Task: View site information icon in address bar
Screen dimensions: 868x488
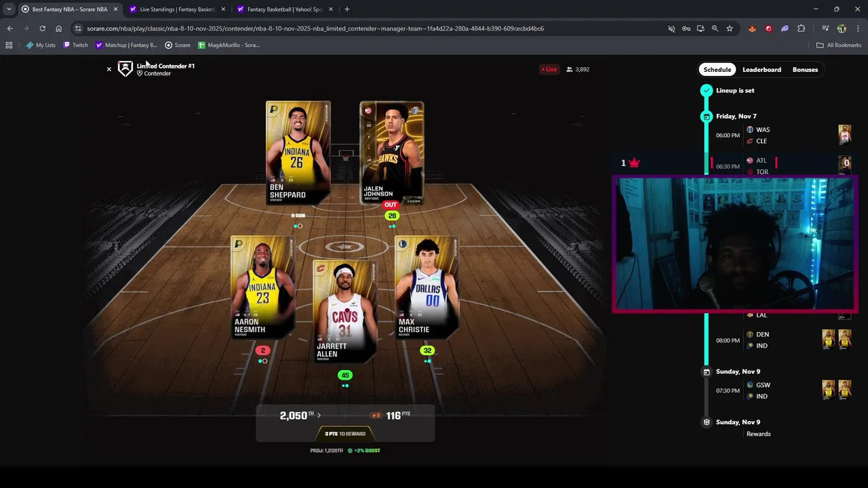Action: pyautogui.click(x=79, y=28)
